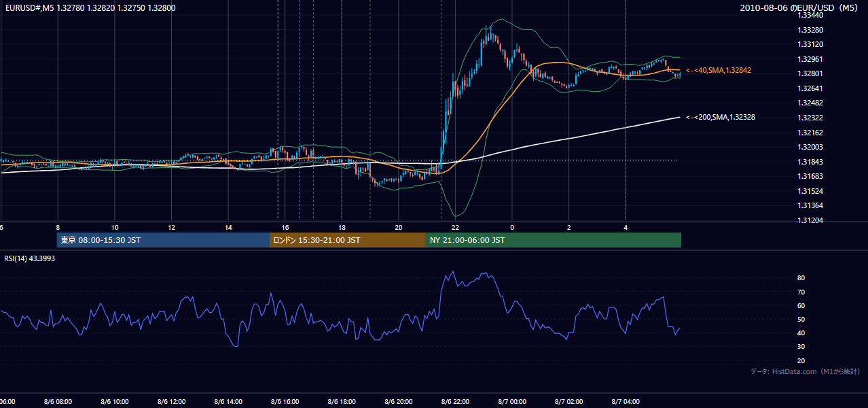Click price axis value 1.31204
Screen dimensions: 868x408
pos(810,220)
